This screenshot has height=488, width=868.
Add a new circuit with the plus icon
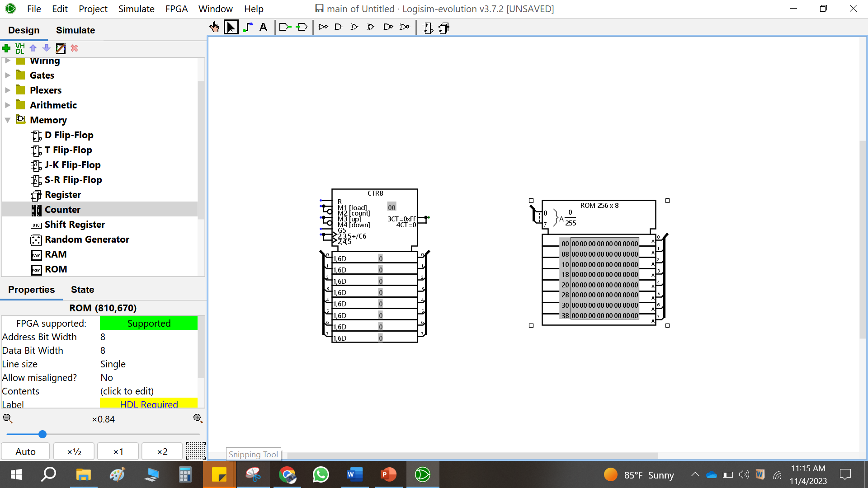click(x=6, y=48)
